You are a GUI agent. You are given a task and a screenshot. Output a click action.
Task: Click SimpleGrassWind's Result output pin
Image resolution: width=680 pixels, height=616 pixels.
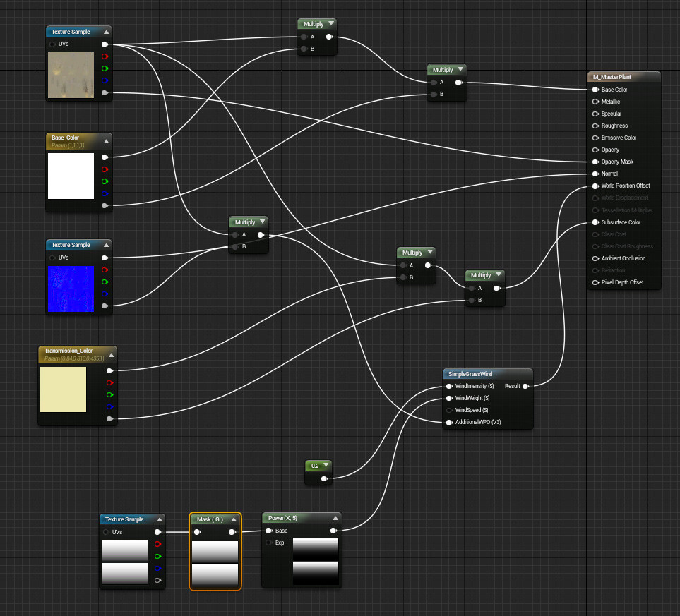pos(525,386)
